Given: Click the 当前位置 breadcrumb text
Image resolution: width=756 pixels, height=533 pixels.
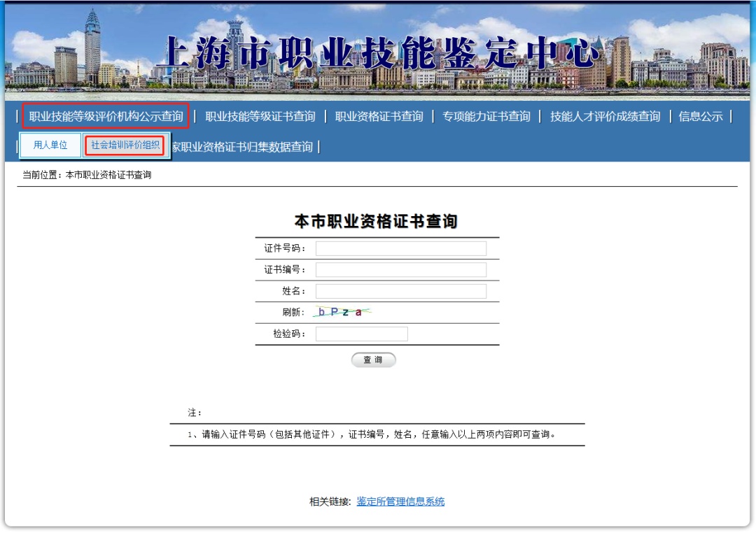Looking at the screenshot, I should (87, 175).
